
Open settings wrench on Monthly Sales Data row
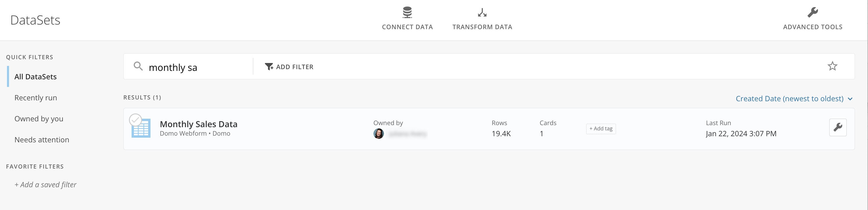click(838, 128)
